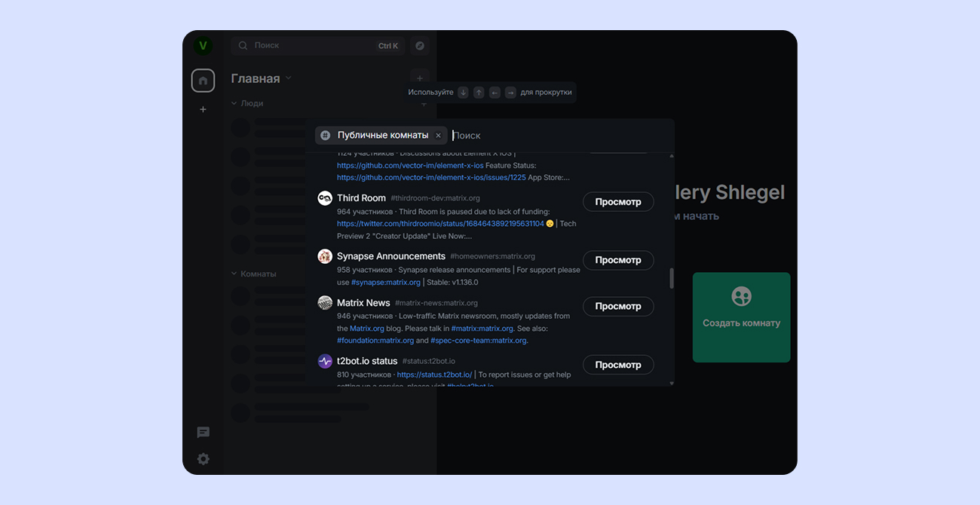980x505 pixels.
Task: Click the hash icon in Публичные комнаты chip
Action: (x=325, y=136)
